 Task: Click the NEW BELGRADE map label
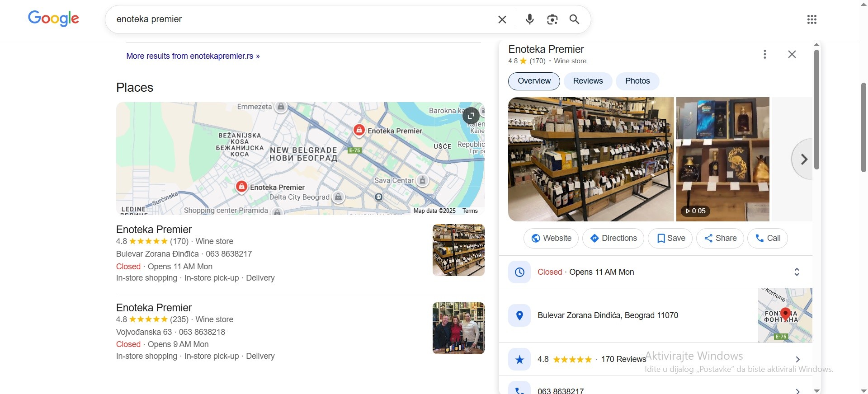tap(303, 154)
